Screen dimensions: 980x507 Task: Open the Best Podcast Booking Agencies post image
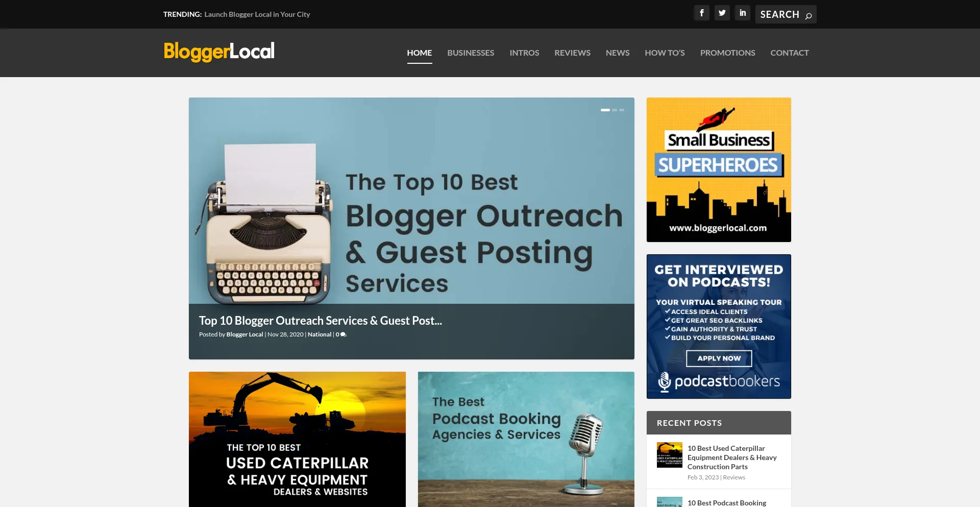[526, 439]
